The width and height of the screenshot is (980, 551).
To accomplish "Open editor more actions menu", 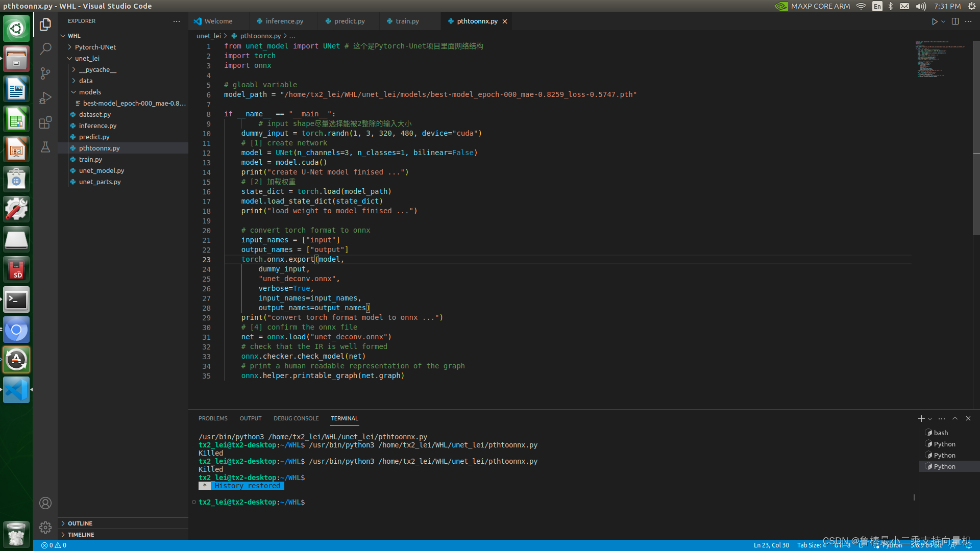I will 968,21.
